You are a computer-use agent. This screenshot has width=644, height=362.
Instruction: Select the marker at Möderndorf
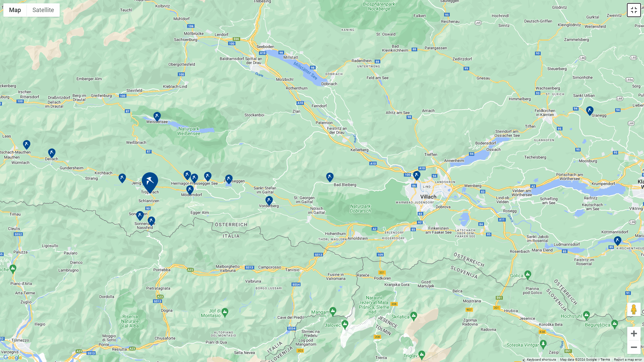(x=190, y=190)
